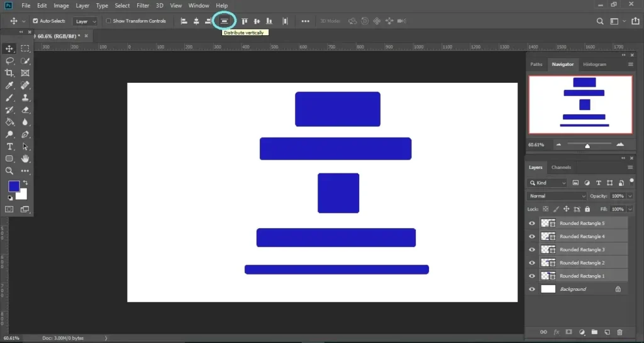Select the History Brush tool
The width and height of the screenshot is (644, 343).
click(9, 110)
